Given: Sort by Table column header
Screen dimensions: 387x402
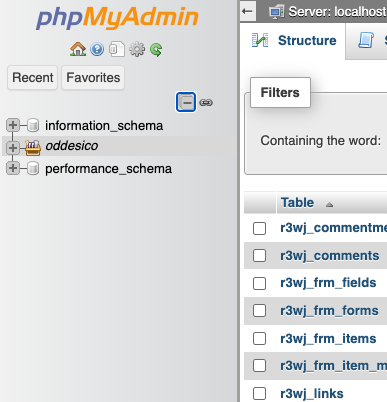Looking at the screenshot, I should pyautogui.click(x=297, y=203).
